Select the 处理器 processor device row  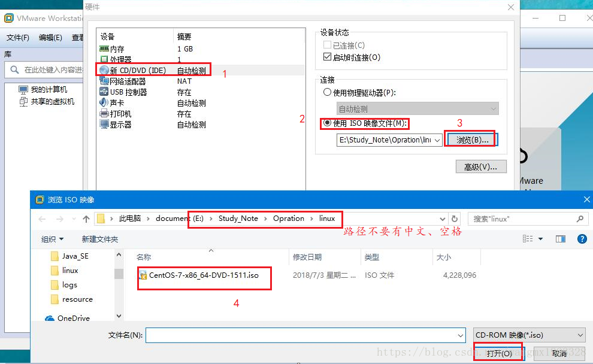coord(201,59)
